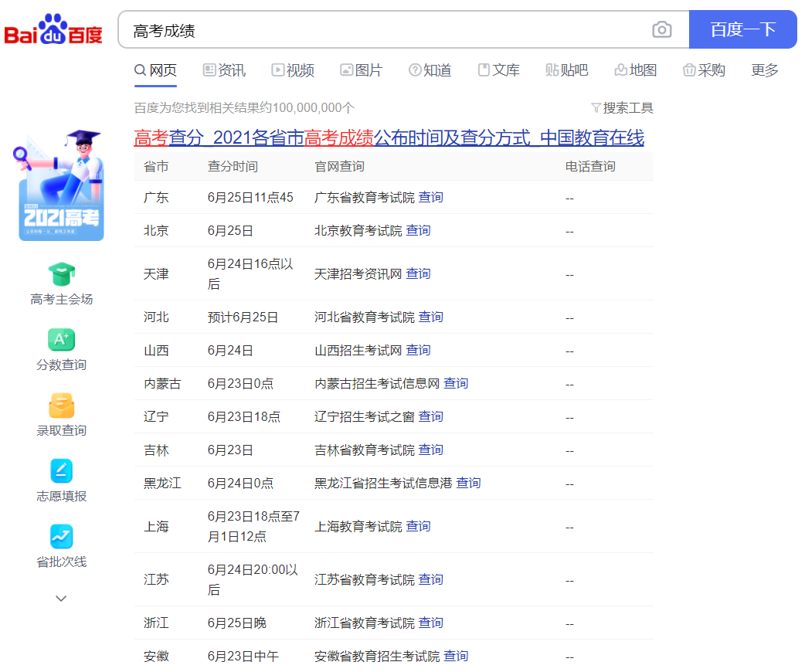Image resolution: width=805 pixels, height=672 pixels.
Task: Open 搜索工具 filter options
Action: (x=622, y=108)
